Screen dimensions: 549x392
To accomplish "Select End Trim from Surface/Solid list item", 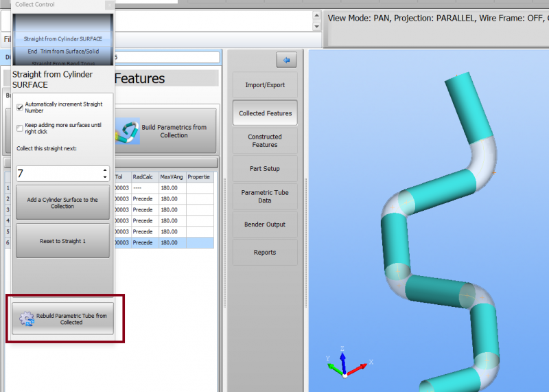I will 63,51.
